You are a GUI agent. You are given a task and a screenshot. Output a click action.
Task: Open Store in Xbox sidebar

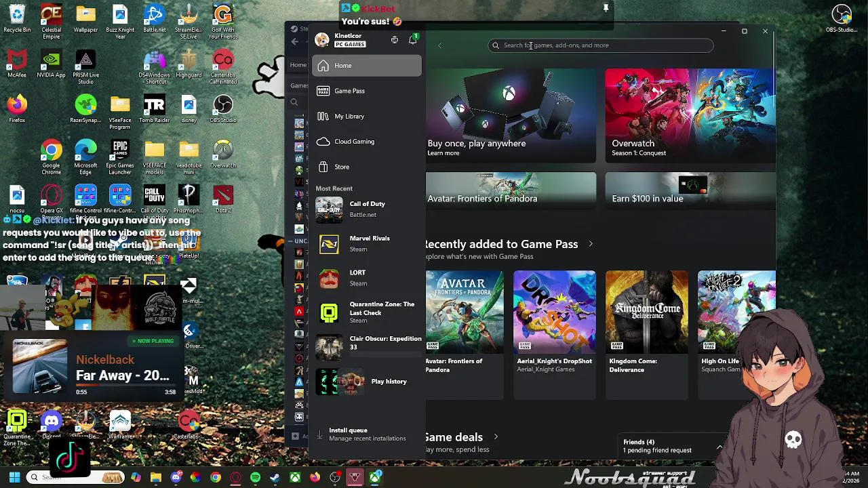click(x=367, y=167)
